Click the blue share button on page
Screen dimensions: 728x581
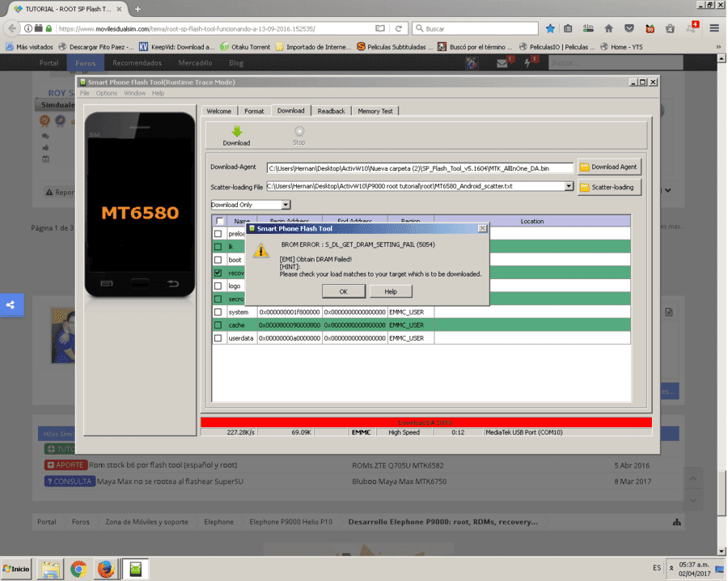click(11, 305)
